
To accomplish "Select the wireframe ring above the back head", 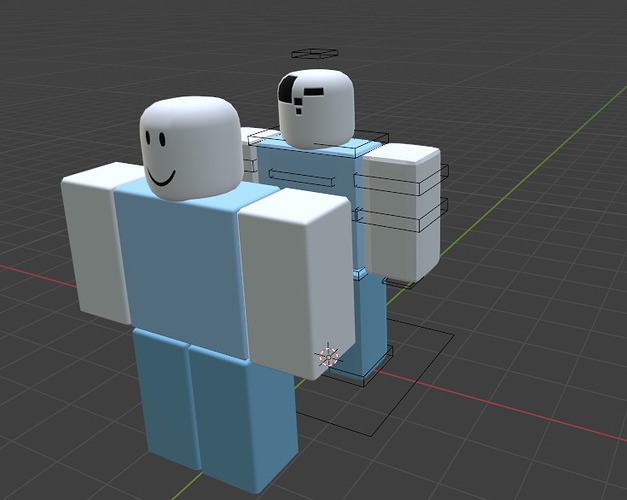I will (315, 53).
